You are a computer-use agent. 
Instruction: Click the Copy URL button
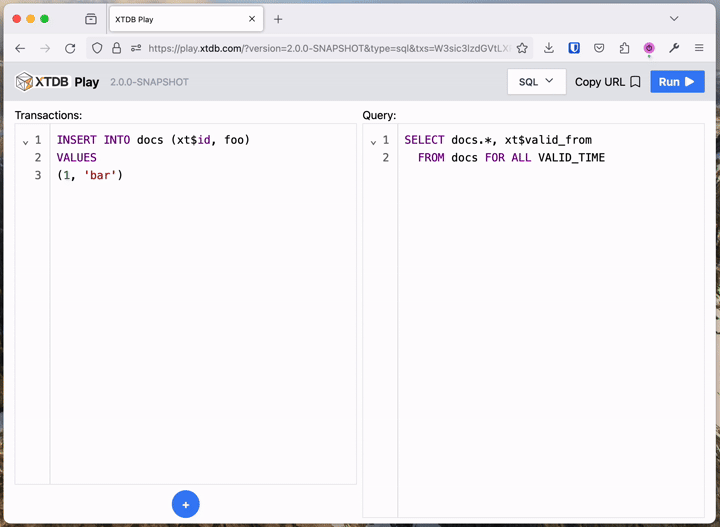(x=607, y=82)
